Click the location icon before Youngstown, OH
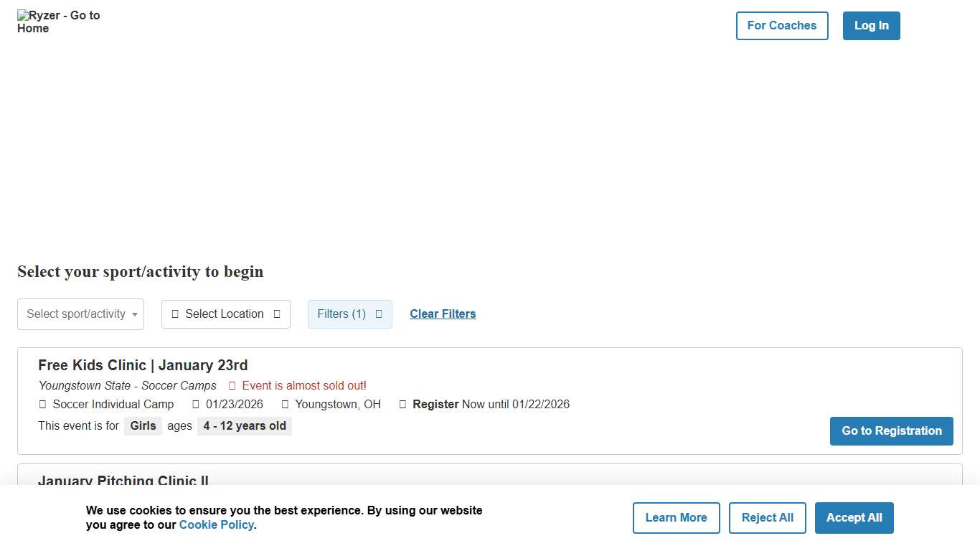 pos(285,405)
